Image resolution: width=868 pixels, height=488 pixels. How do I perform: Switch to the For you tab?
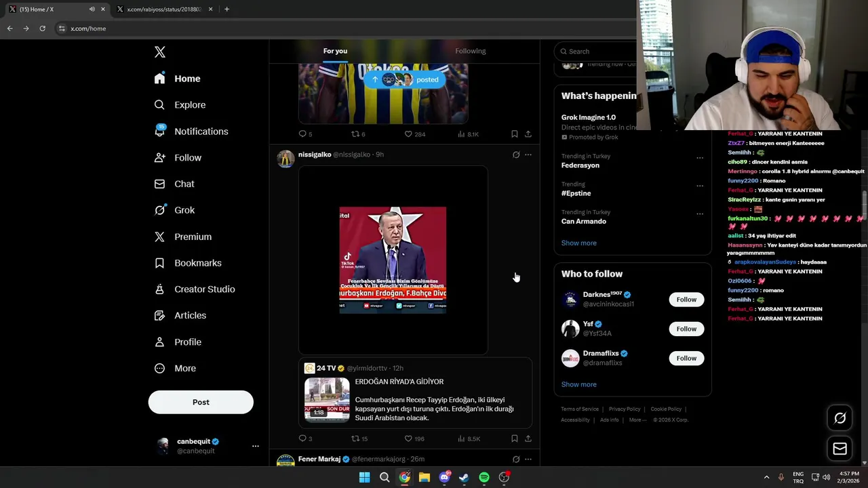point(335,51)
